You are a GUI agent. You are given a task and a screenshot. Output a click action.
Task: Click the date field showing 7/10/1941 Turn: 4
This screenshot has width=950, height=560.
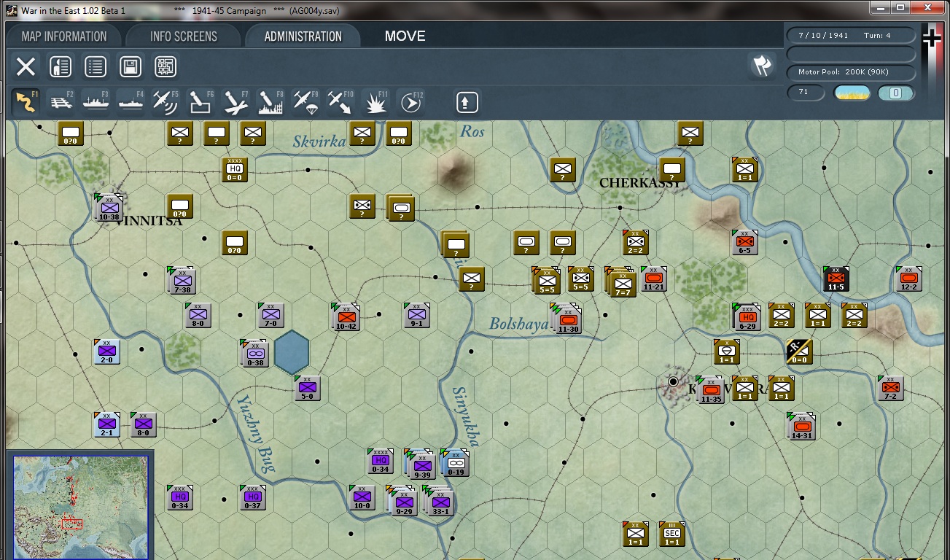[851, 35]
